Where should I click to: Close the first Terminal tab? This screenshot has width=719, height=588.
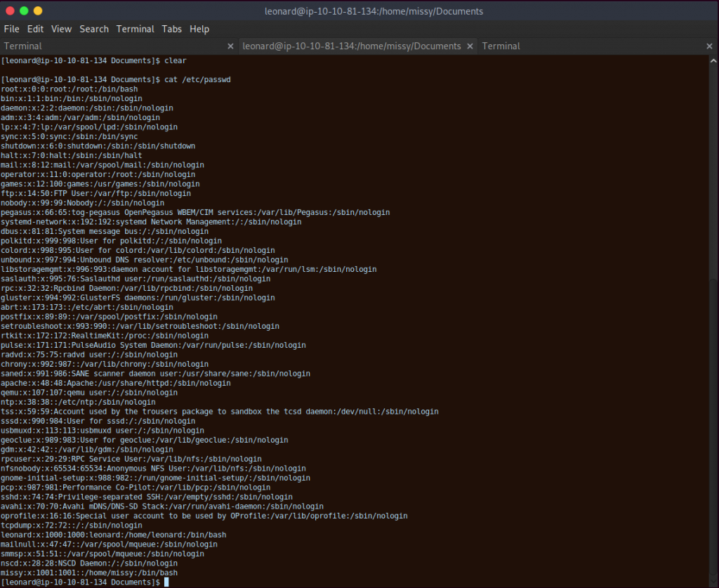point(230,46)
